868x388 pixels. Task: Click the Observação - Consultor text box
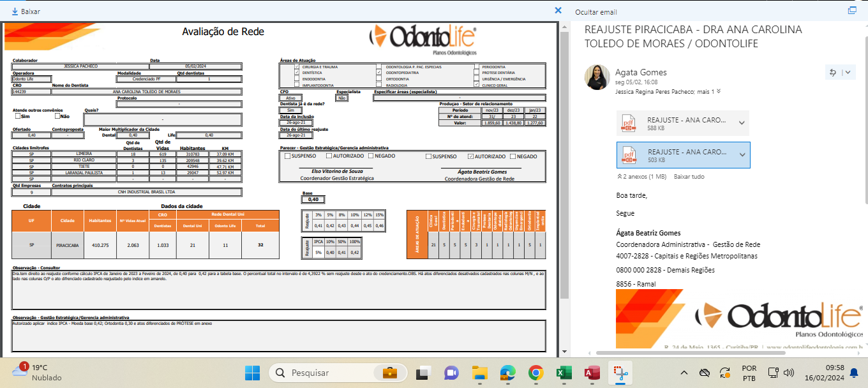pyautogui.click(x=279, y=290)
